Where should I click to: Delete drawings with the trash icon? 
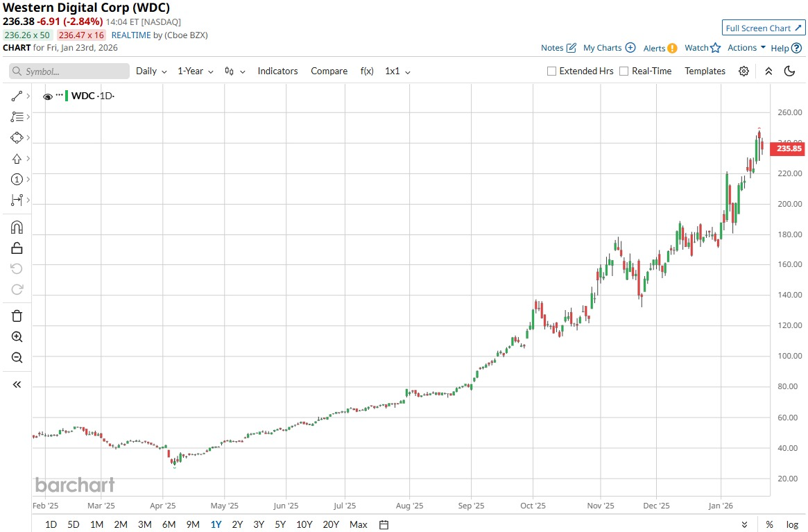coord(17,316)
